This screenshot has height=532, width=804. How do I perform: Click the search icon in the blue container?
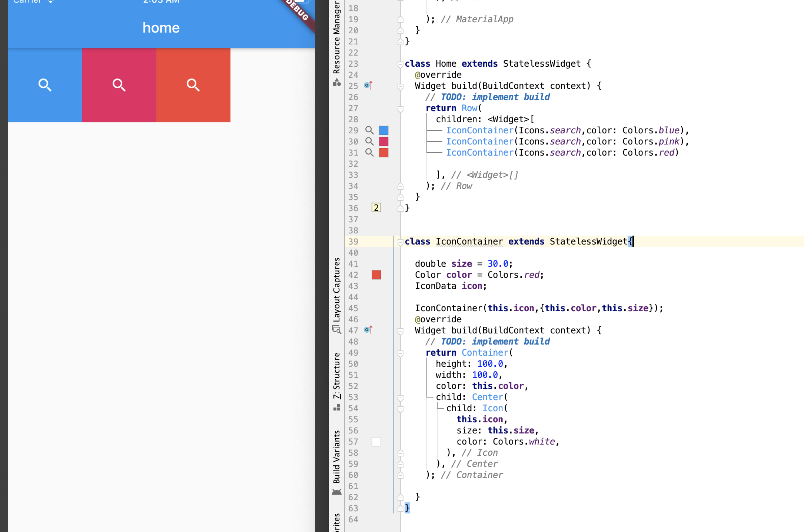tap(45, 85)
